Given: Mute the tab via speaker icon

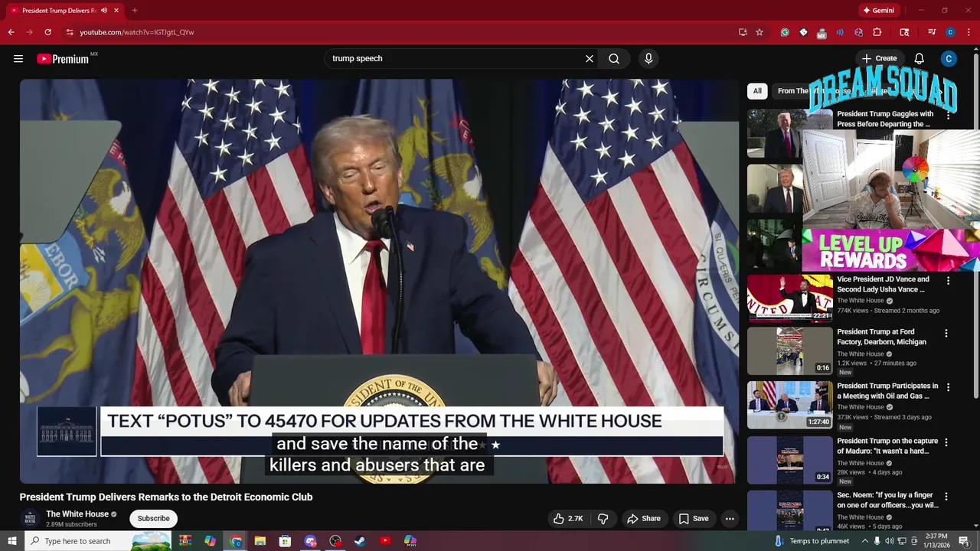Looking at the screenshot, I should click(104, 11).
